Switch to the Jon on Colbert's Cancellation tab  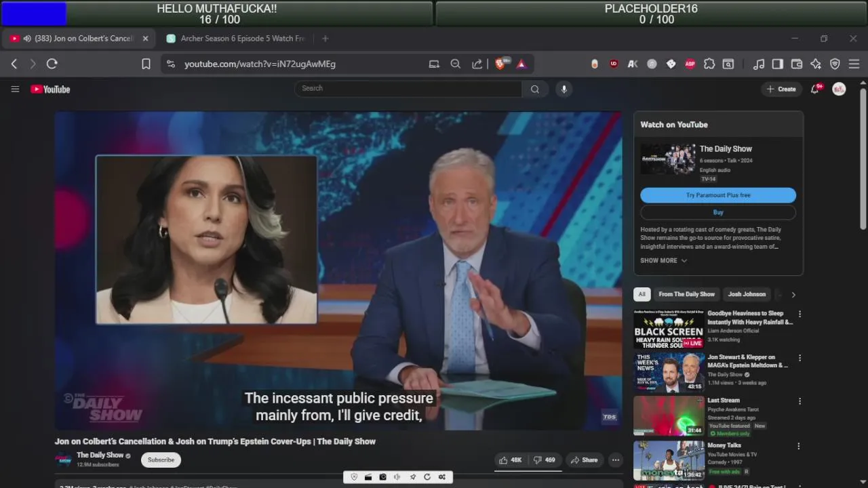(x=78, y=39)
